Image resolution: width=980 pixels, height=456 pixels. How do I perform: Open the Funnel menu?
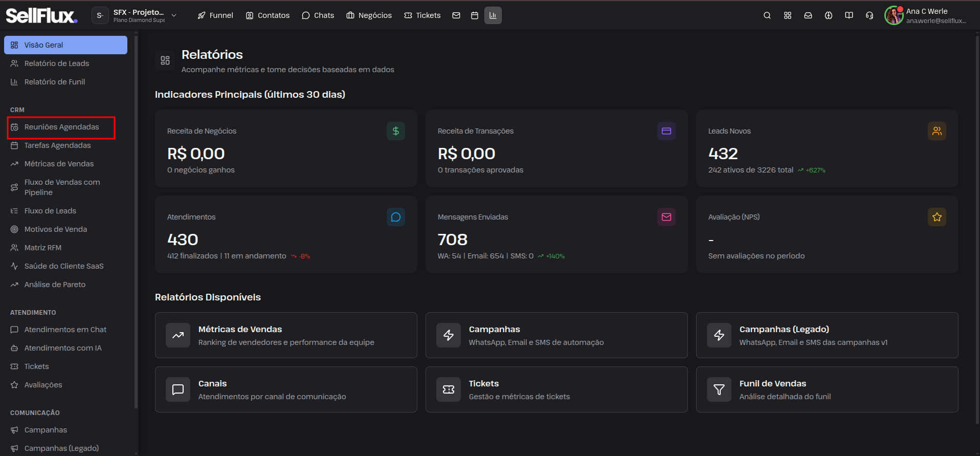(x=215, y=15)
